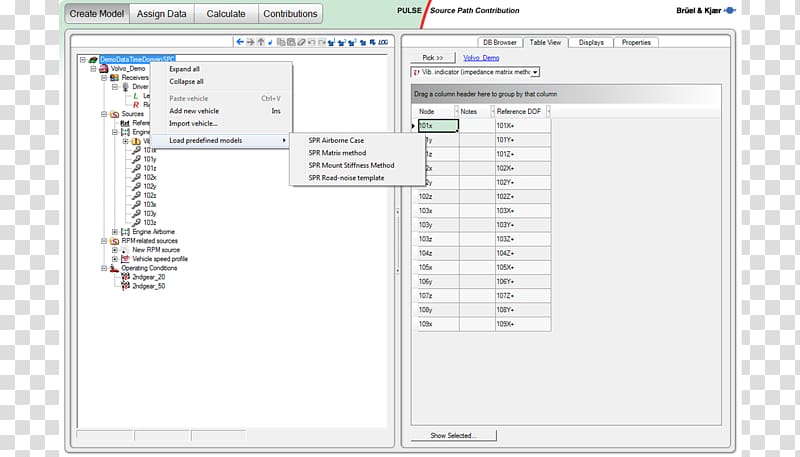Click the checkered flag icon for 2ndgear_50
This screenshot has width=800, height=457.
pyautogui.click(x=126, y=286)
